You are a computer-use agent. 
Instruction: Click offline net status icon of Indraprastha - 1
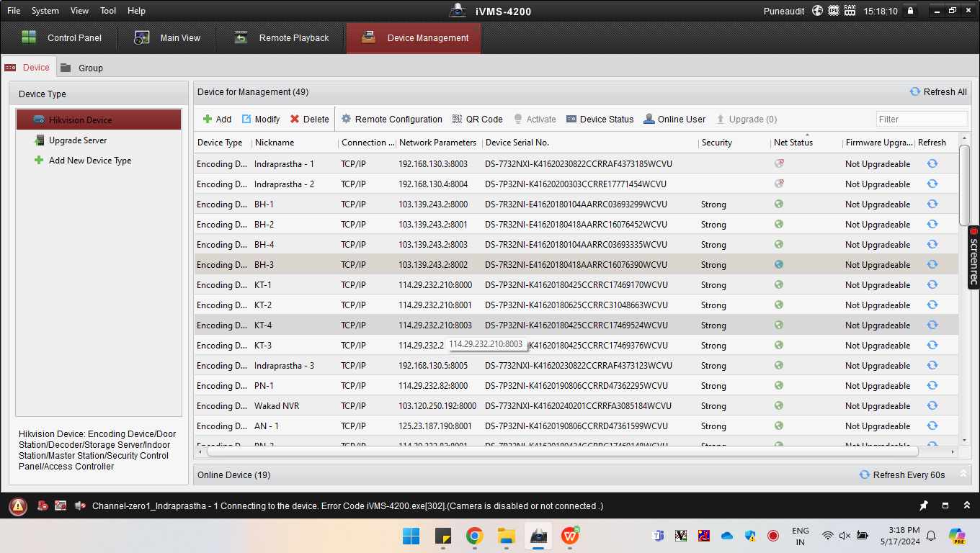coord(779,163)
